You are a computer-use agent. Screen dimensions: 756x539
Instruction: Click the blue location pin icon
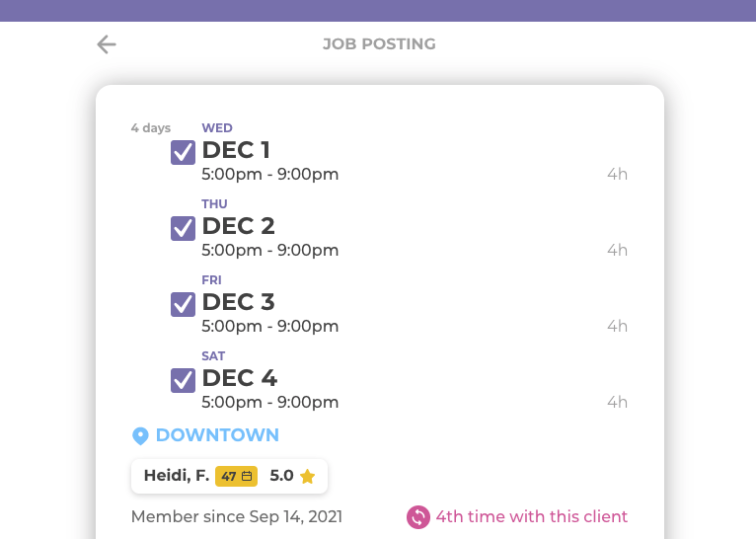[140, 435]
